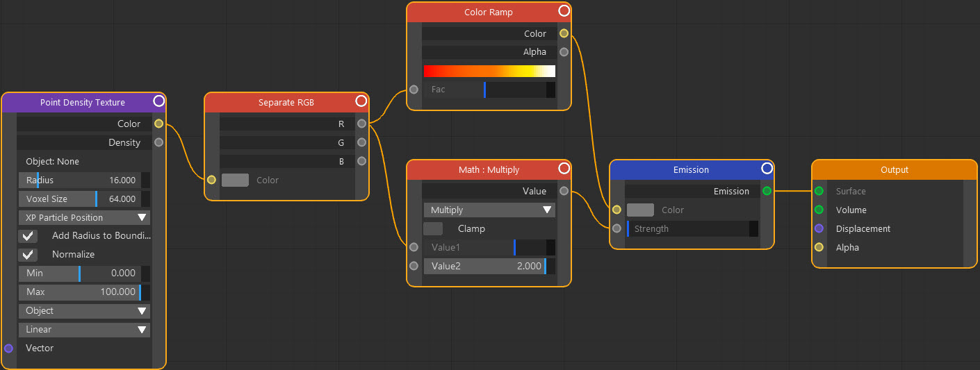
Task: Expand the Linear interpolation dropdown
Action: tap(84, 329)
